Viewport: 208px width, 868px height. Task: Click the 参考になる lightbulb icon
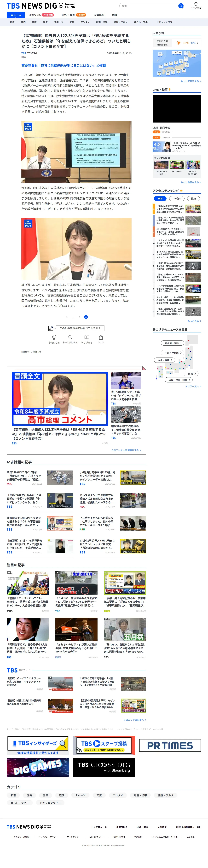click(x=54, y=337)
